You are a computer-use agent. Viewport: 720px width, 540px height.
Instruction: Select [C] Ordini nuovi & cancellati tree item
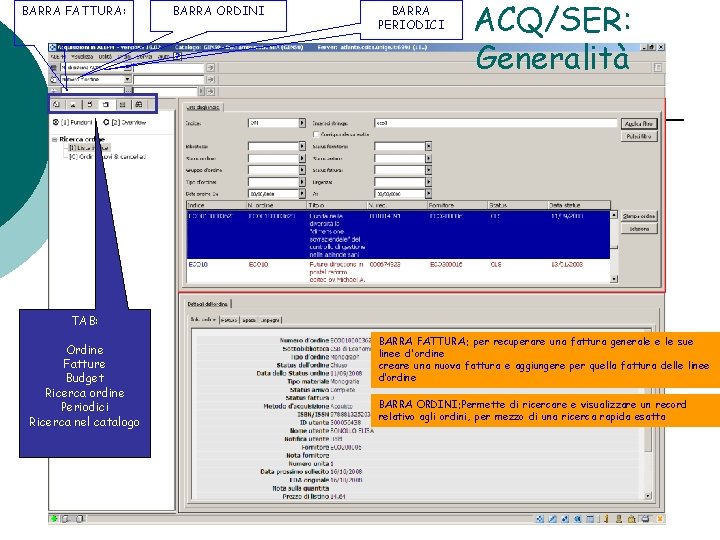(x=107, y=157)
